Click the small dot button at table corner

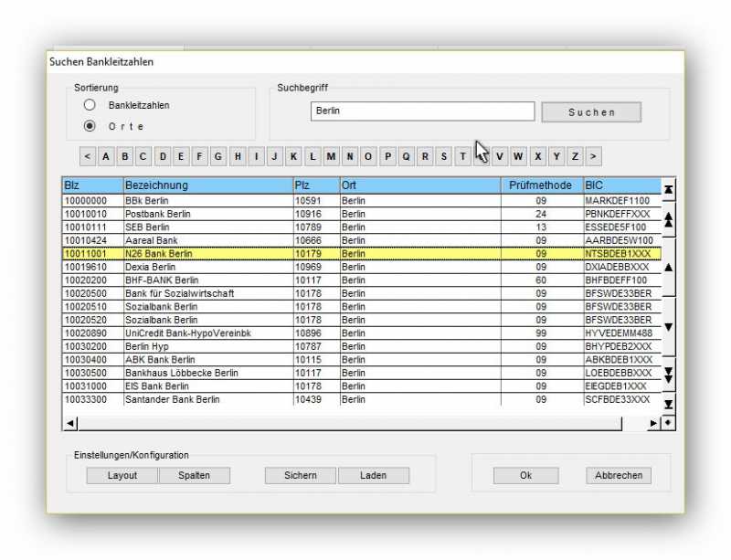(x=668, y=423)
